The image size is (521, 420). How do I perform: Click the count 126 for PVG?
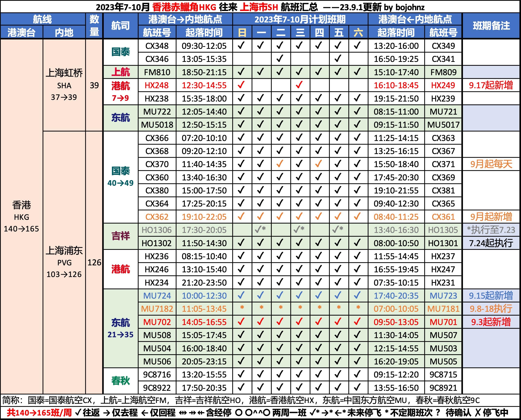tap(94, 262)
